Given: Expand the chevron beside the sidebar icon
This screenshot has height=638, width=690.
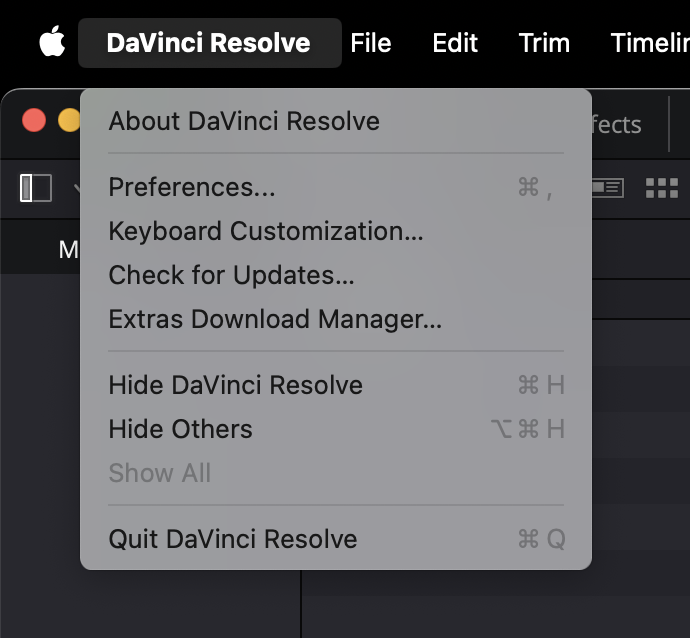Looking at the screenshot, I should click(76, 188).
